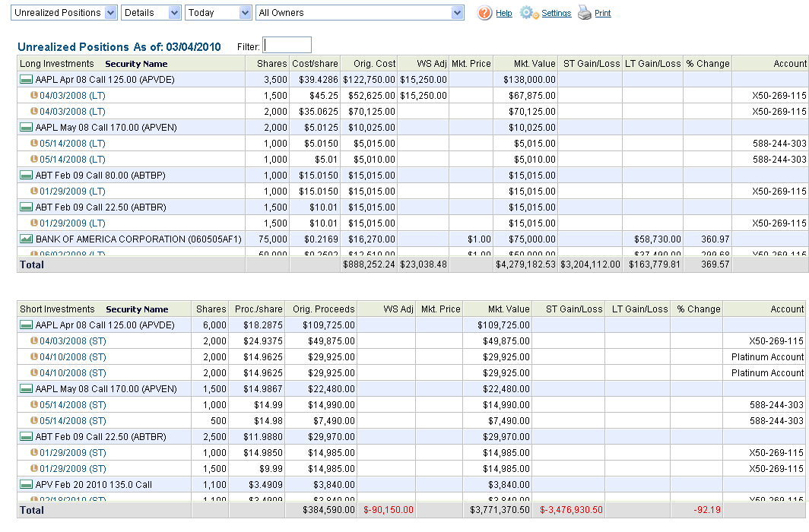Click chart icon beside BANK OF AMERICA CORPORATION
The width and height of the screenshot is (809, 532).
click(26, 239)
